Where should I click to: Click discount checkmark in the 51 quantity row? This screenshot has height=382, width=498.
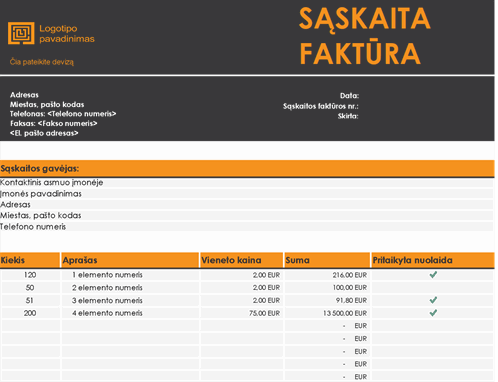coord(433,300)
